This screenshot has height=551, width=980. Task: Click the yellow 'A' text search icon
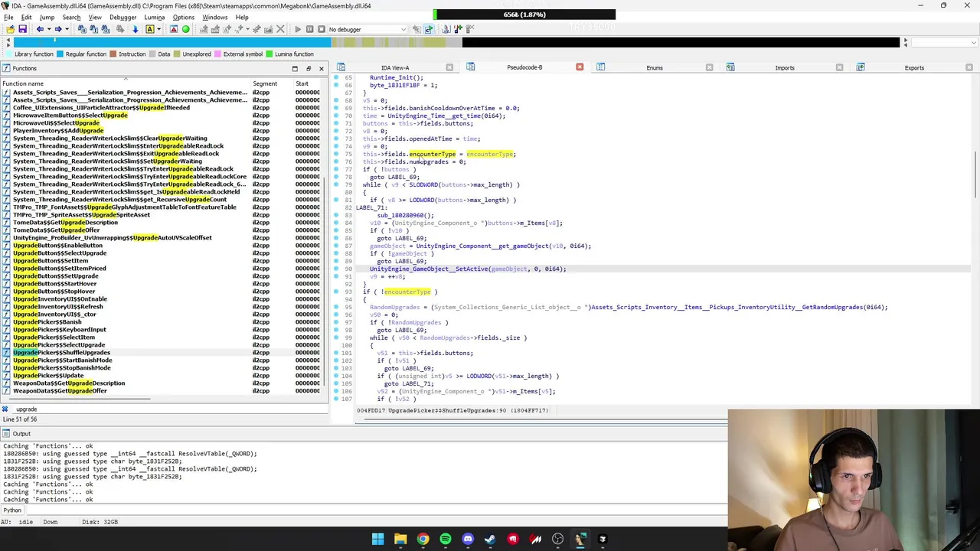(150, 29)
